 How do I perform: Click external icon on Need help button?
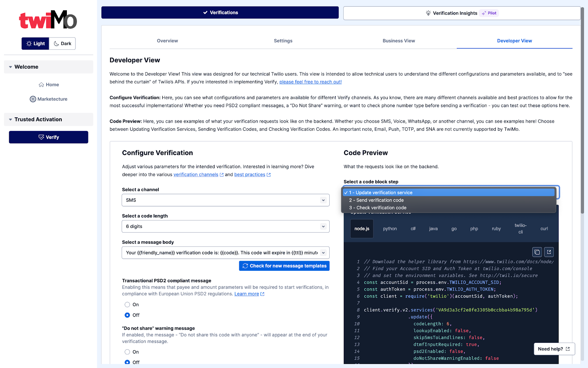[568, 349]
